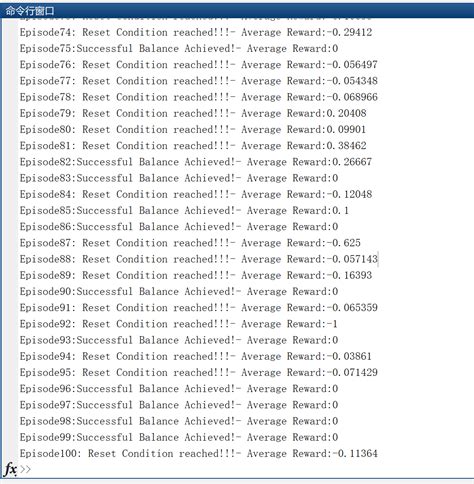This screenshot has height=484, width=474.
Task: Click the Episode92 reward -1 line
Action: (x=178, y=324)
